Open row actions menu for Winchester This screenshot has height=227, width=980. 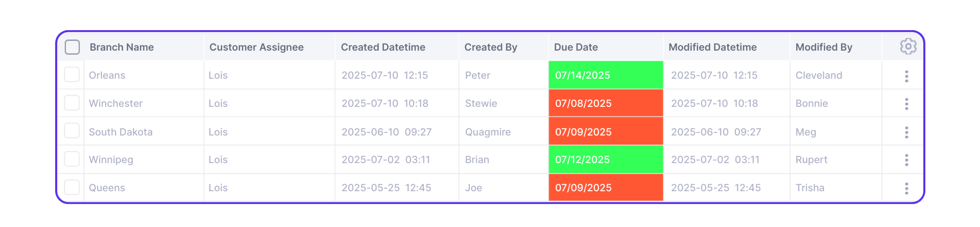(906, 104)
